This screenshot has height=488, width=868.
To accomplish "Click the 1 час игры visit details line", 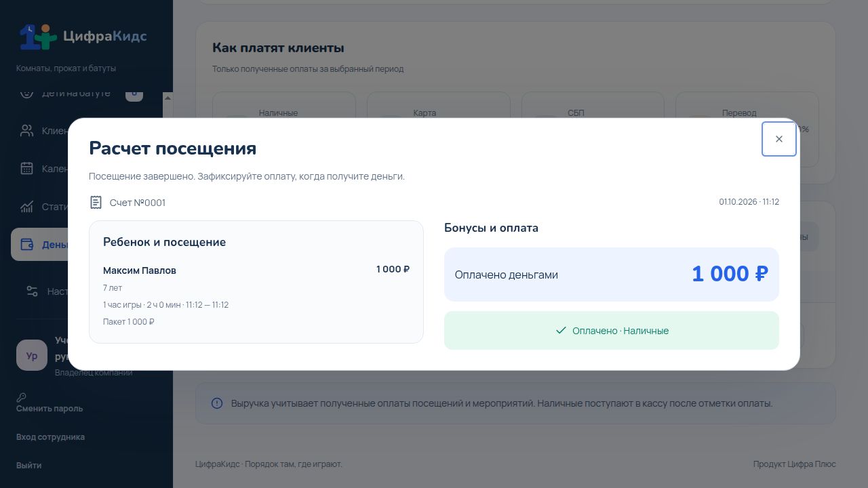I will (x=166, y=305).
